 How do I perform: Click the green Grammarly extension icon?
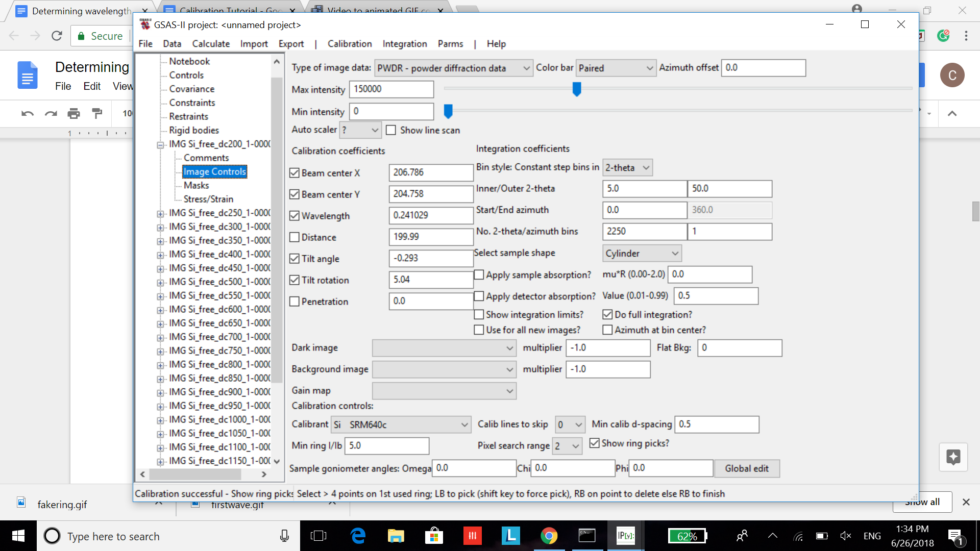click(x=943, y=36)
